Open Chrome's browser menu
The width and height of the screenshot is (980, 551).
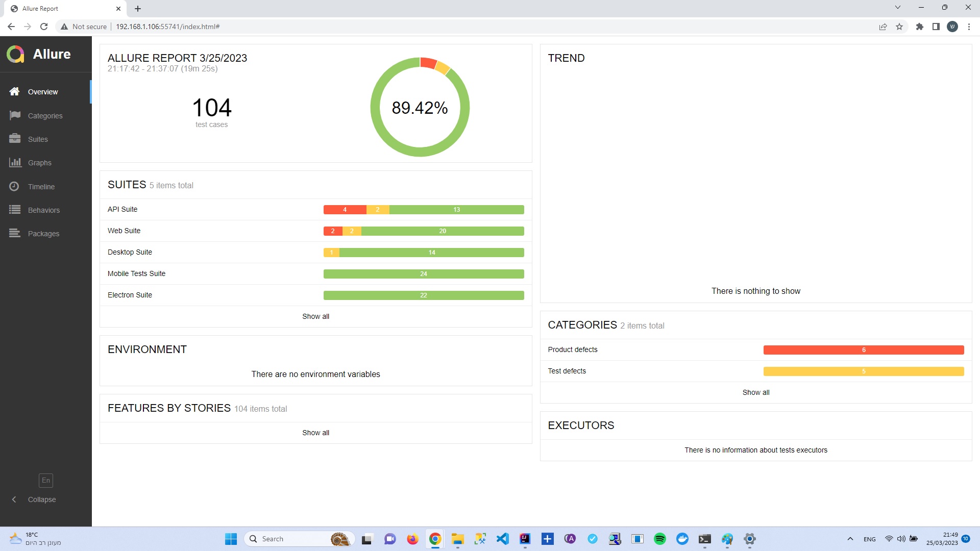(x=969, y=27)
